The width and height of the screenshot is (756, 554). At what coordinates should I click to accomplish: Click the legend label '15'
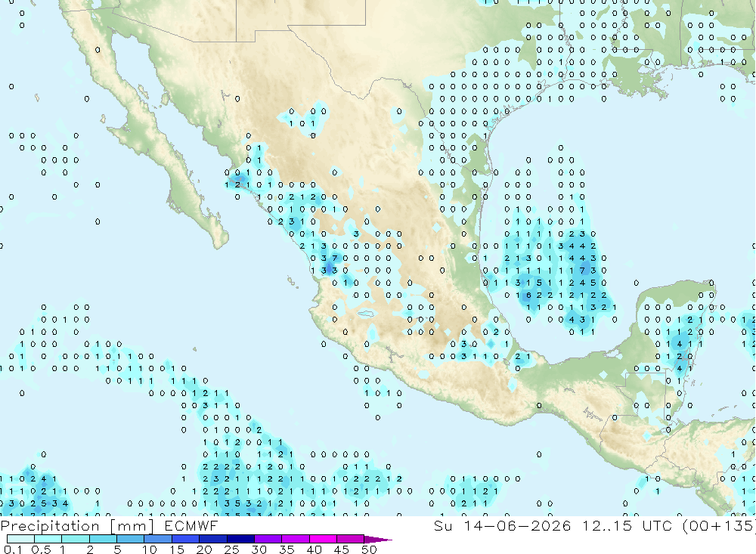[177, 549]
